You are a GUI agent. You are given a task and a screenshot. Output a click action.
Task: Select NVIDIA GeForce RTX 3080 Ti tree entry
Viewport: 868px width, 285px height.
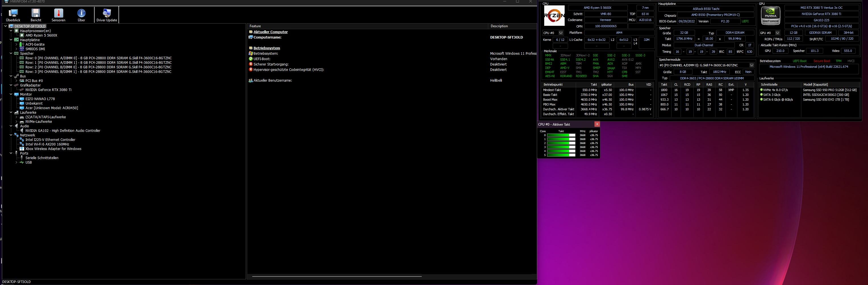48,90
